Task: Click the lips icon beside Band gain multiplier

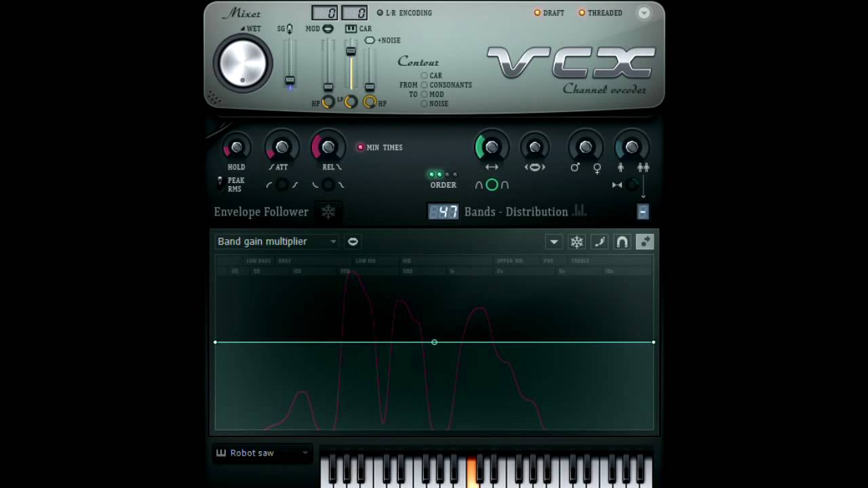Action: (353, 241)
